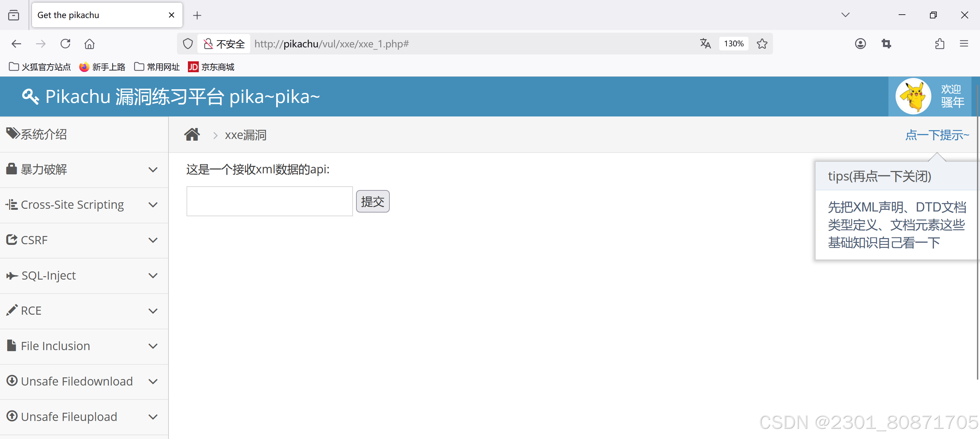Open the list all tabs dropdown
Image resolution: width=980 pixels, height=439 pixels.
pos(845,15)
